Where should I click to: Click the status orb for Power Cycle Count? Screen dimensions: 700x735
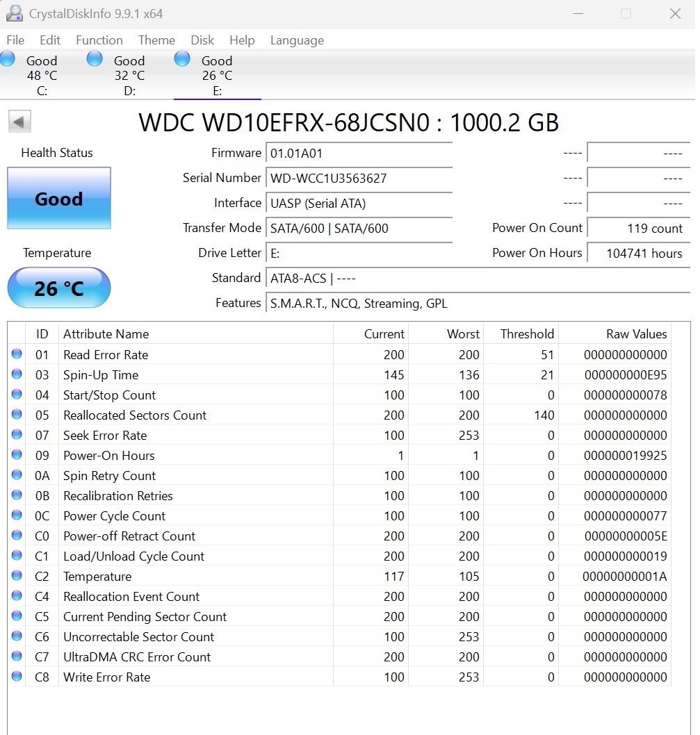point(17,515)
